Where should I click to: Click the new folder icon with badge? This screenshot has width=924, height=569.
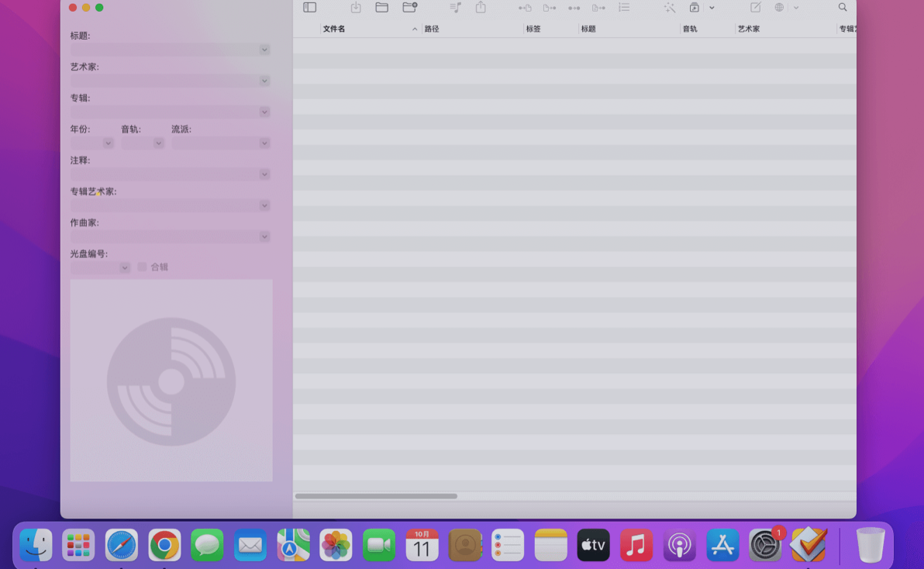point(409,7)
